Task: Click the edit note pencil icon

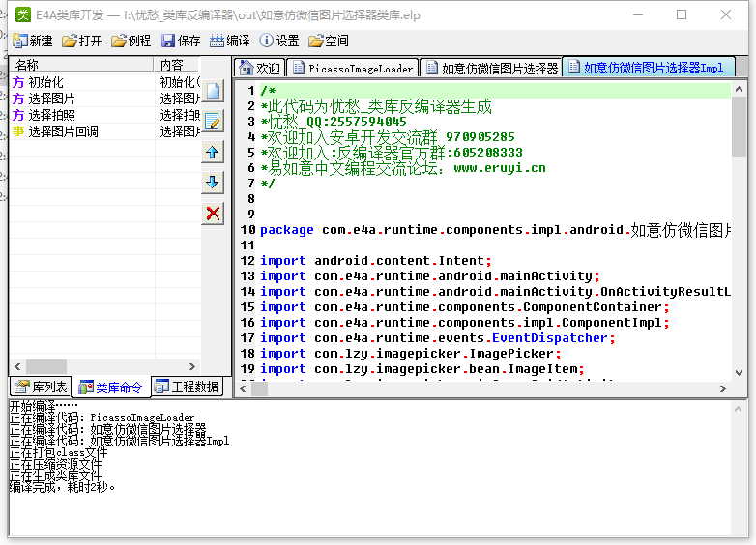Action: (213, 121)
